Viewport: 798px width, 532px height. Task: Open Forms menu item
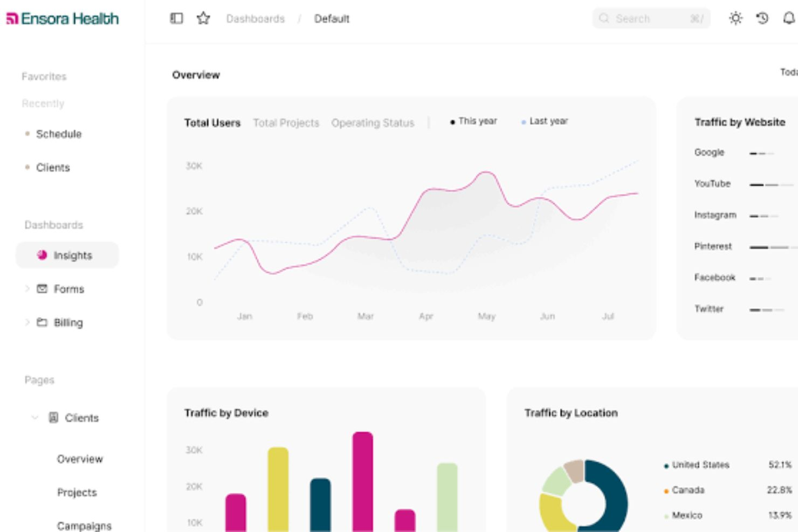tap(68, 289)
